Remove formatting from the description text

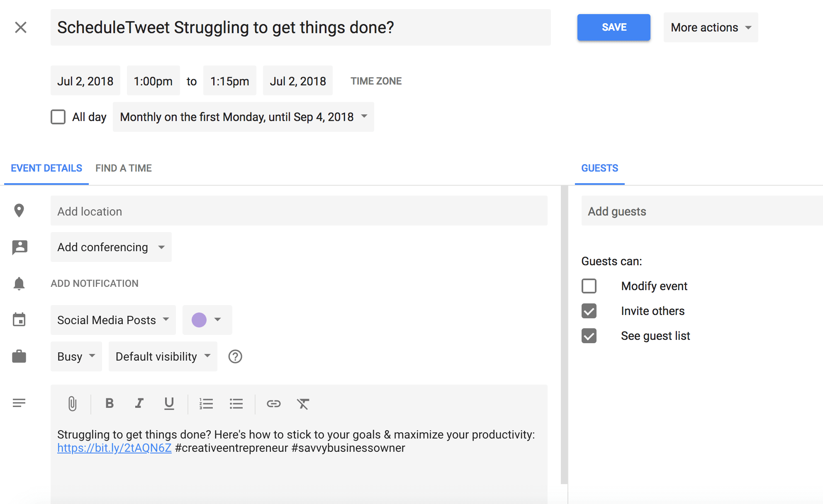(303, 404)
